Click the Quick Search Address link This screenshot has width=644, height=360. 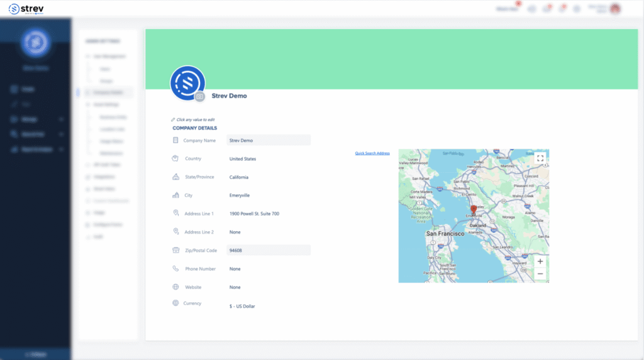pos(372,153)
